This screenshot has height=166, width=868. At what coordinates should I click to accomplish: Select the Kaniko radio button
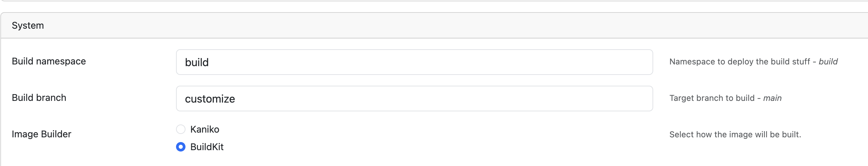click(181, 129)
